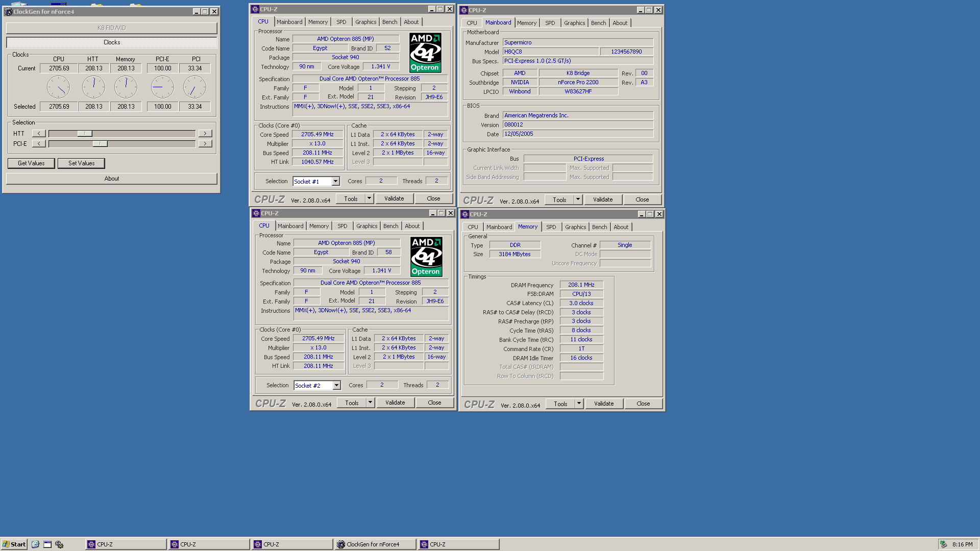Click the PCI-E slider thumb in ClockGen
This screenshot has width=980, height=551.
[x=100, y=144]
